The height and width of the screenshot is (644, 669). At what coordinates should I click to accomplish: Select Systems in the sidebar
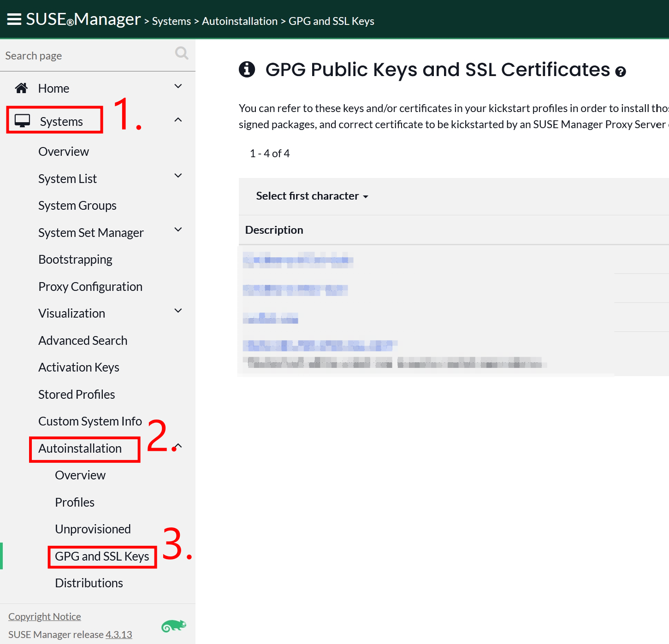click(x=61, y=122)
